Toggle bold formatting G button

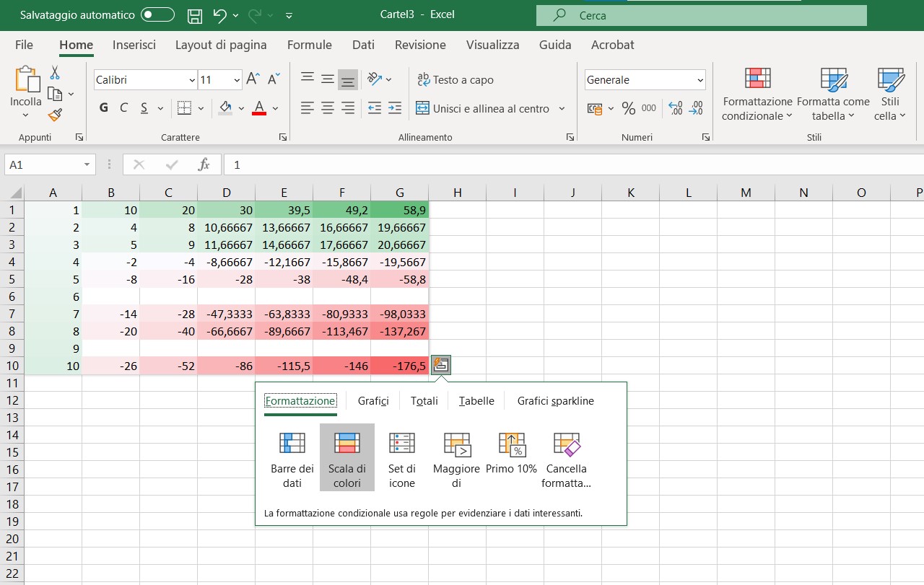pos(104,108)
